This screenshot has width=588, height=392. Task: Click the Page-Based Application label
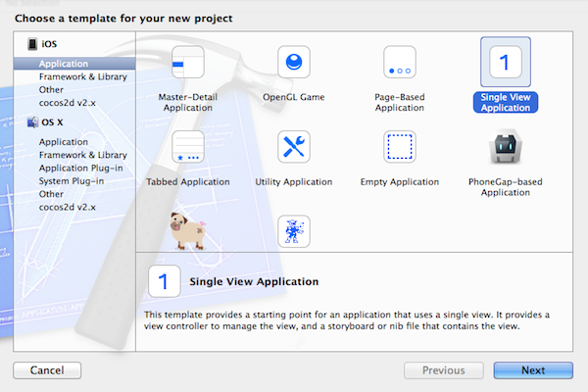pyautogui.click(x=400, y=102)
